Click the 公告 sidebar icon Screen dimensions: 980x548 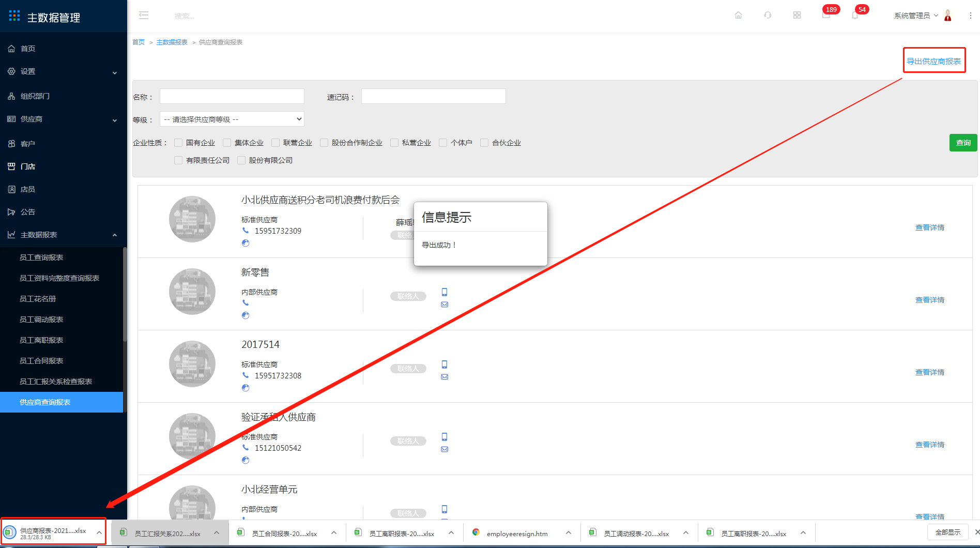[11, 212]
